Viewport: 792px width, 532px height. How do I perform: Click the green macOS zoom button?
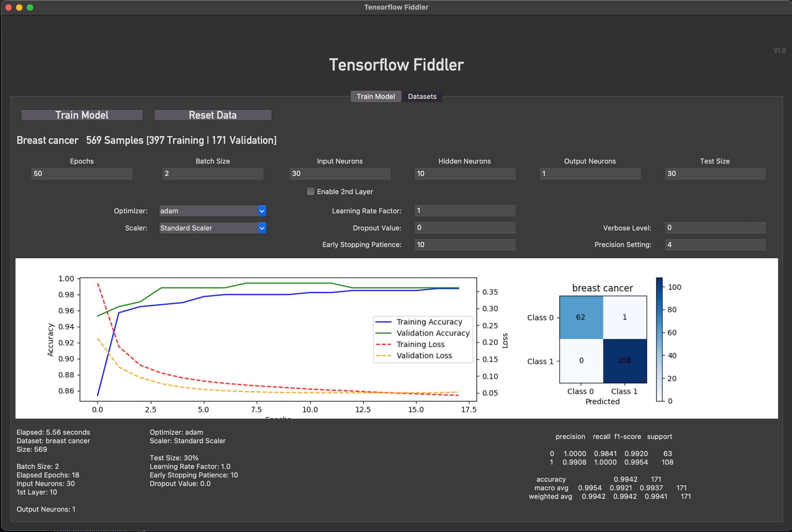pos(30,7)
